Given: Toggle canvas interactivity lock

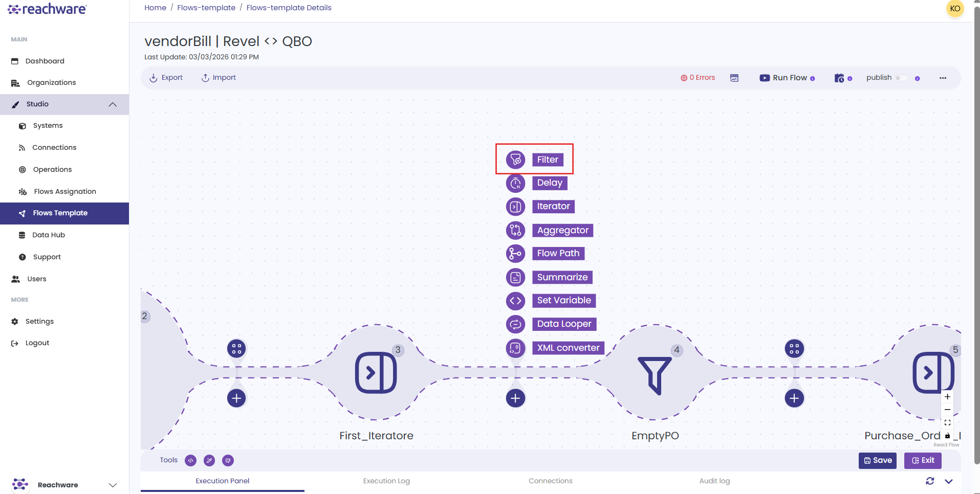Looking at the screenshot, I should 947,436.
